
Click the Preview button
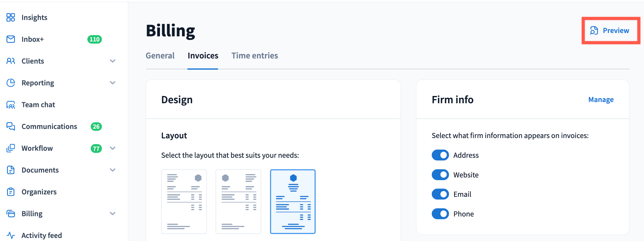[x=610, y=31]
